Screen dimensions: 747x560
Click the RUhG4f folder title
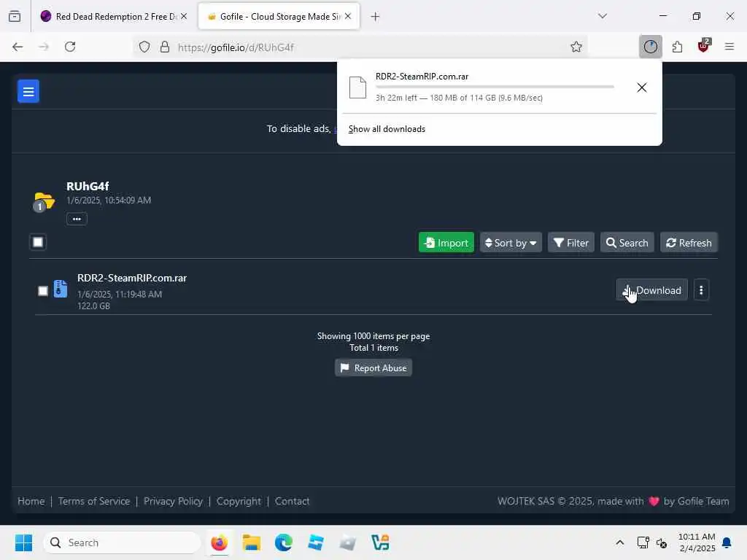tap(88, 186)
